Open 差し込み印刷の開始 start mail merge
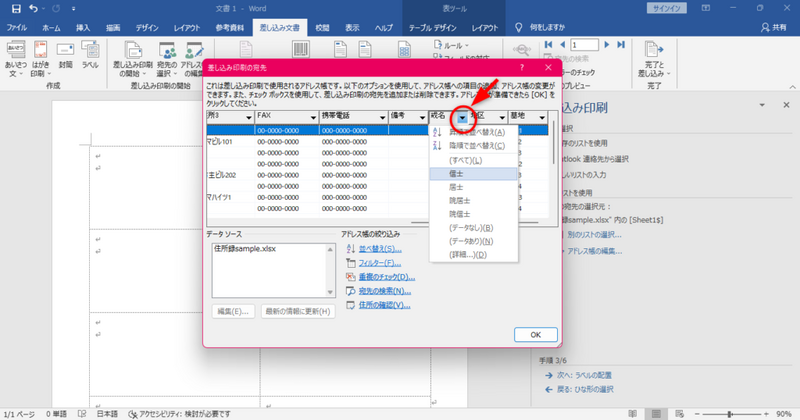 click(x=133, y=59)
